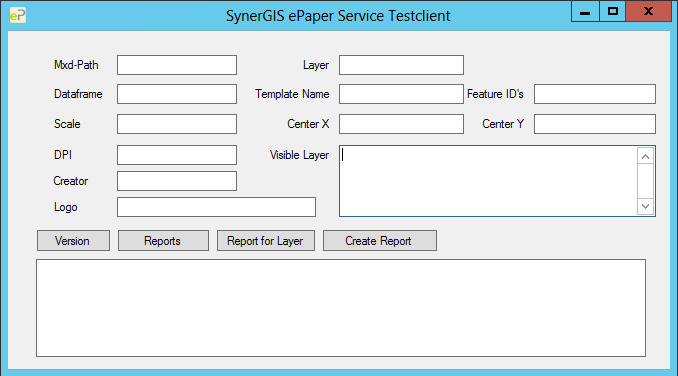The image size is (678, 376).
Task: Click the Report for Layer button
Action: pos(265,241)
